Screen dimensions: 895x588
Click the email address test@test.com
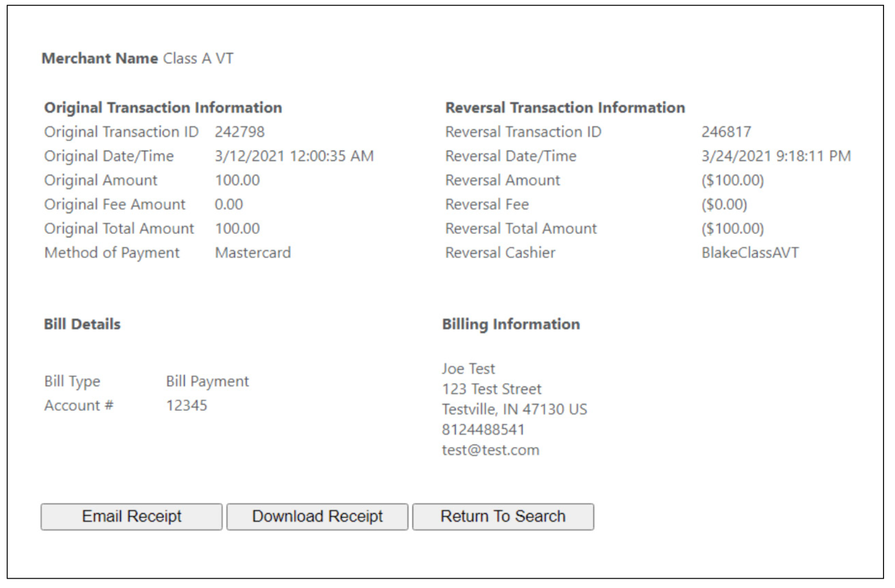point(490,450)
